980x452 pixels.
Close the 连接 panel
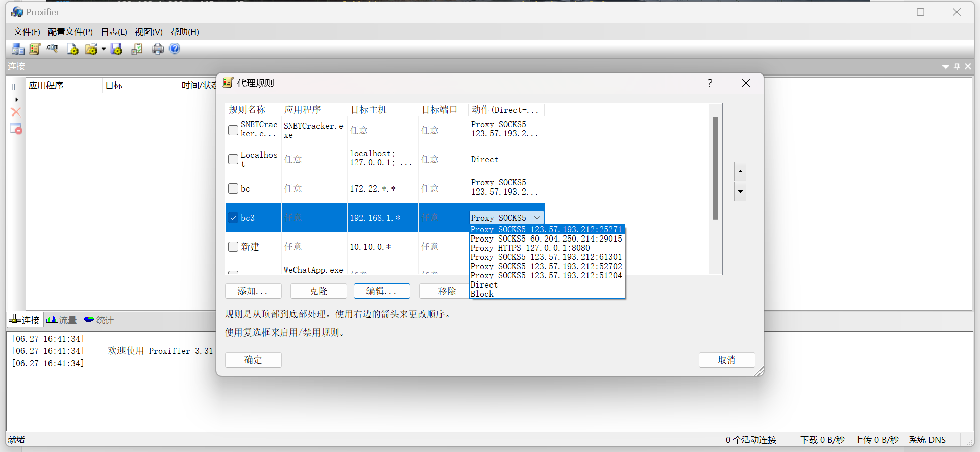tap(968, 66)
